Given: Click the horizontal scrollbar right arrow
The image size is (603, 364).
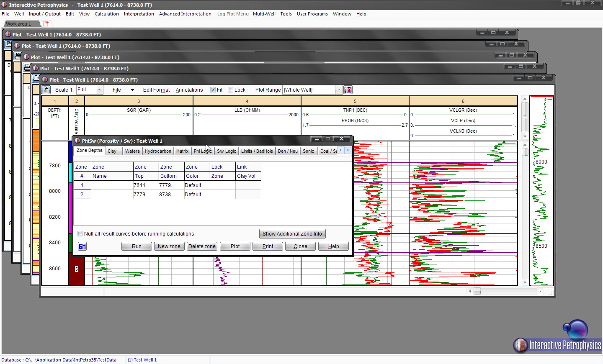Looking at the screenshot, I should [x=541, y=291].
